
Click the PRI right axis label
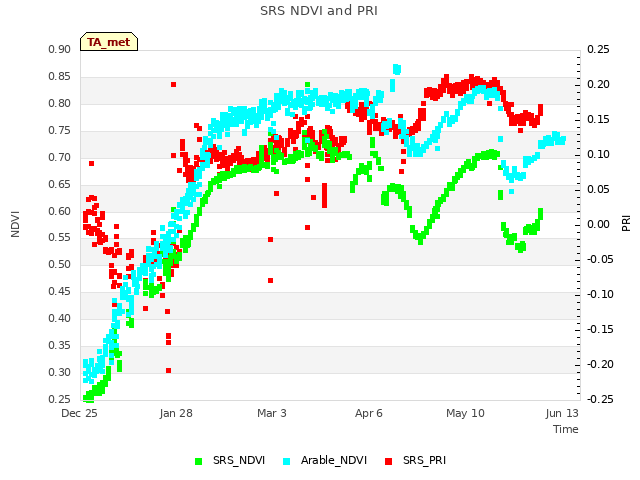626,224
